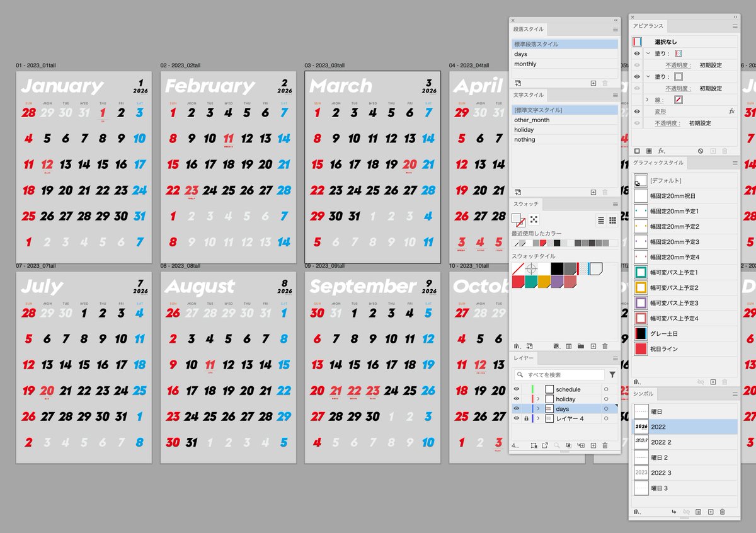The height and width of the screenshot is (533, 756).
Task: Hide the schedule layer
Action: [517, 389]
